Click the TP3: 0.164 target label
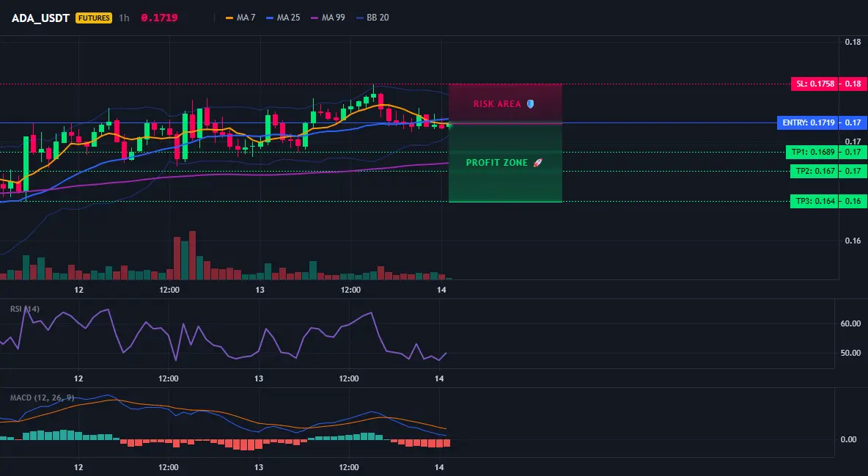 (x=814, y=201)
